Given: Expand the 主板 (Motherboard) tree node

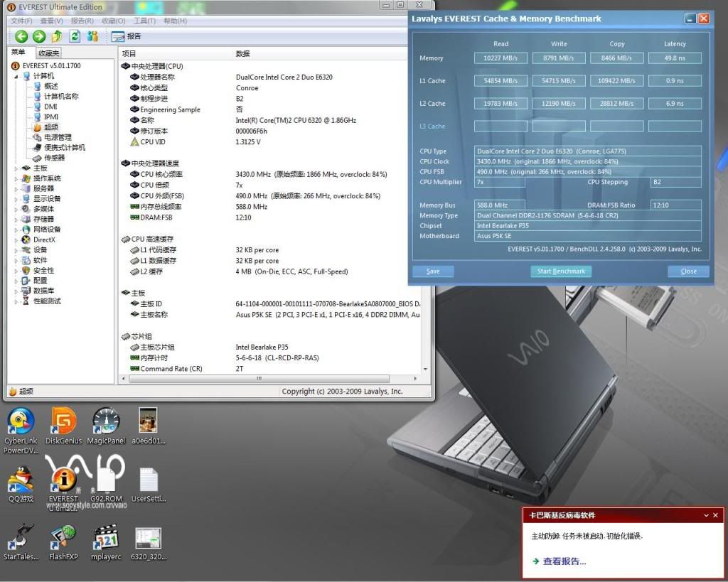Looking at the screenshot, I should pyautogui.click(x=17, y=168).
